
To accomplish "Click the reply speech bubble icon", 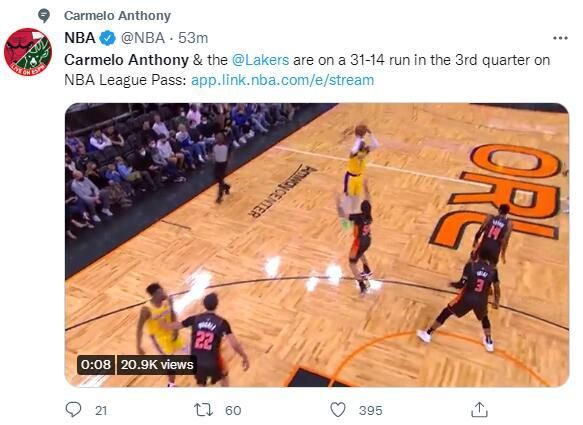I will tap(73, 409).
